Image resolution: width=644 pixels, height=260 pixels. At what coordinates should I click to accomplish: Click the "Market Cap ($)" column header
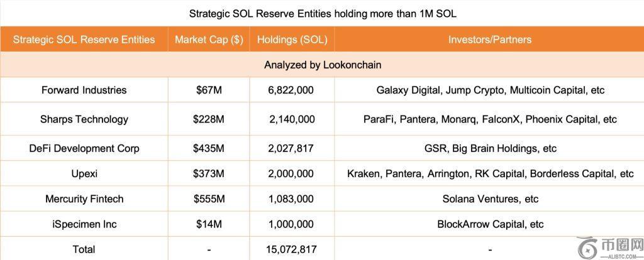pos(209,40)
